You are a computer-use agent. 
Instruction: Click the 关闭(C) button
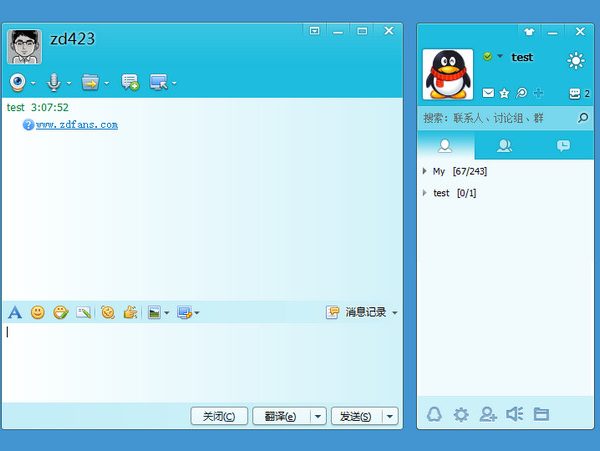(x=219, y=416)
